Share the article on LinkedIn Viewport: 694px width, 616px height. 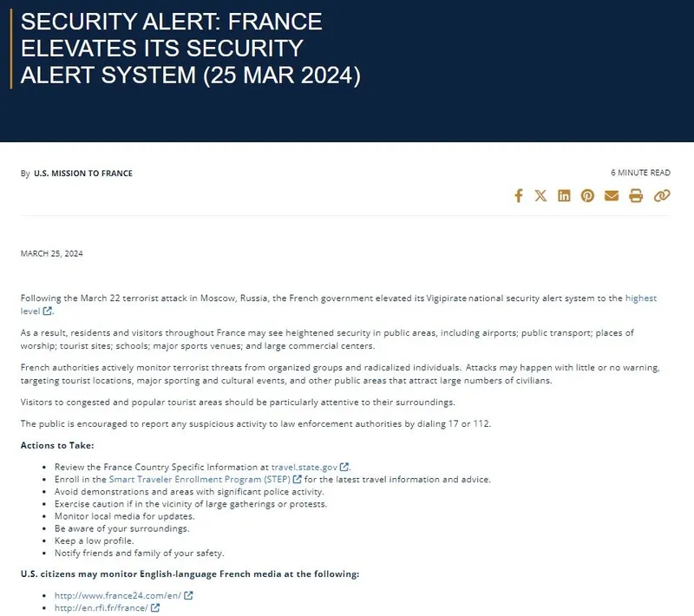(565, 196)
